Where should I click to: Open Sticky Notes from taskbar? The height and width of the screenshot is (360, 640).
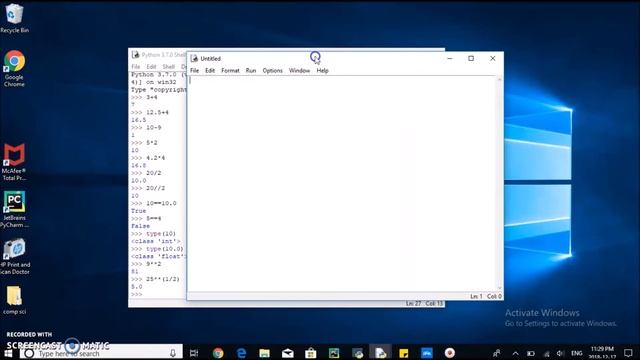tap(404, 353)
